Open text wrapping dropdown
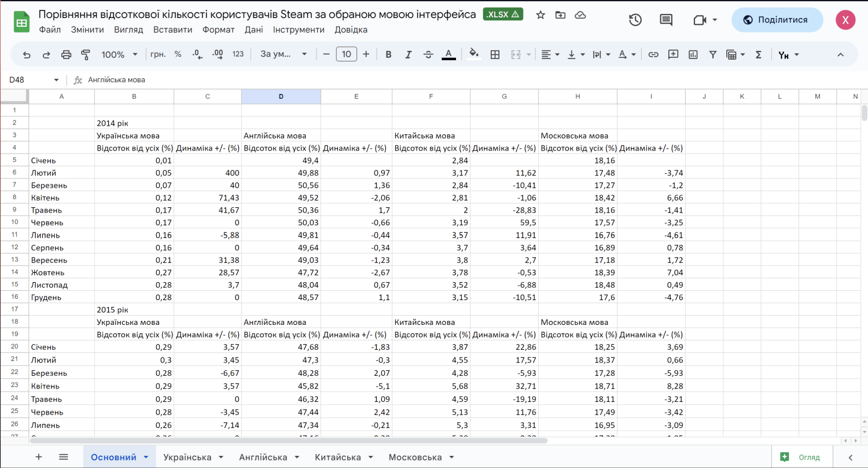 pyautogui.click(x=602, y=54)
